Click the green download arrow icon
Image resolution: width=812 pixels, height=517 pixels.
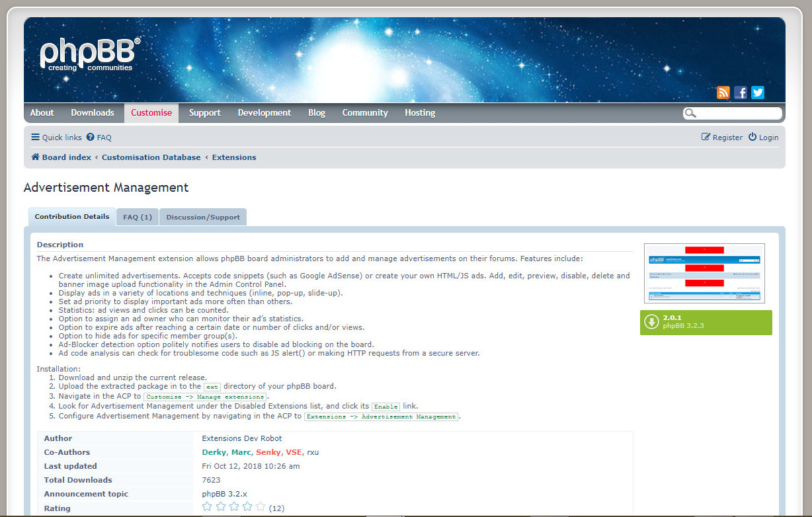[x=652, y=323]
